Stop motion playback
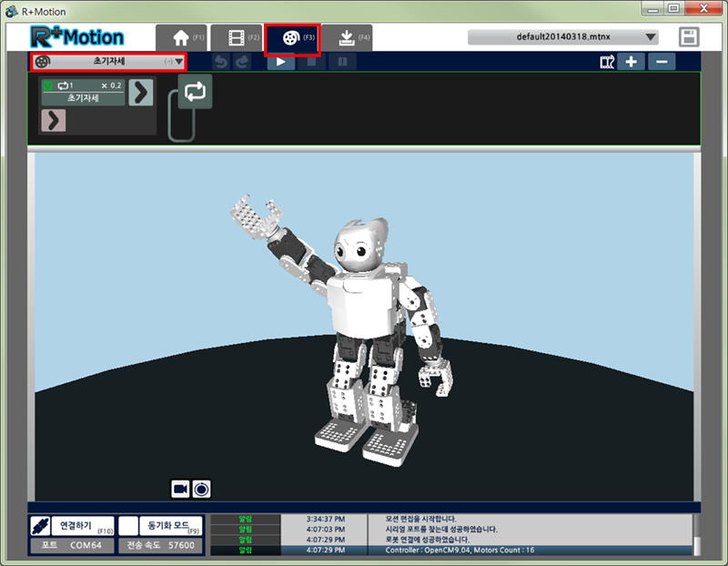The height and width of the screenshot is (566, 728). click(311, 62)
